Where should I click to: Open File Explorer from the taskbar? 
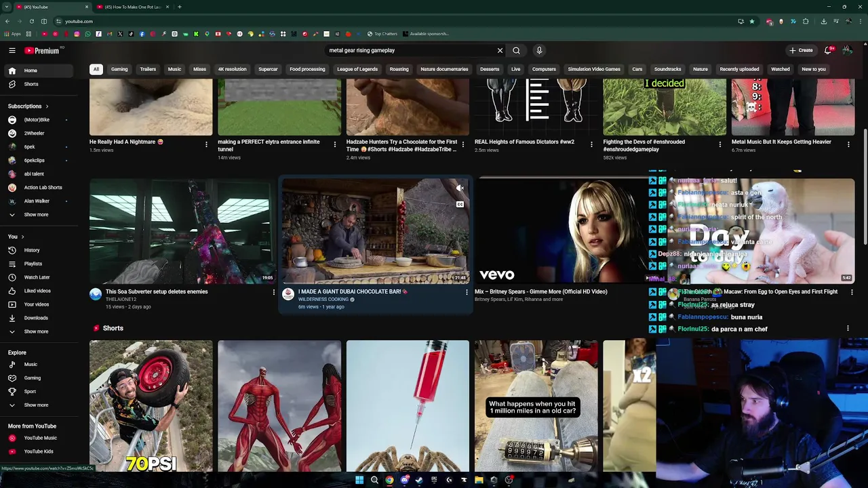[x=479, y=480]
